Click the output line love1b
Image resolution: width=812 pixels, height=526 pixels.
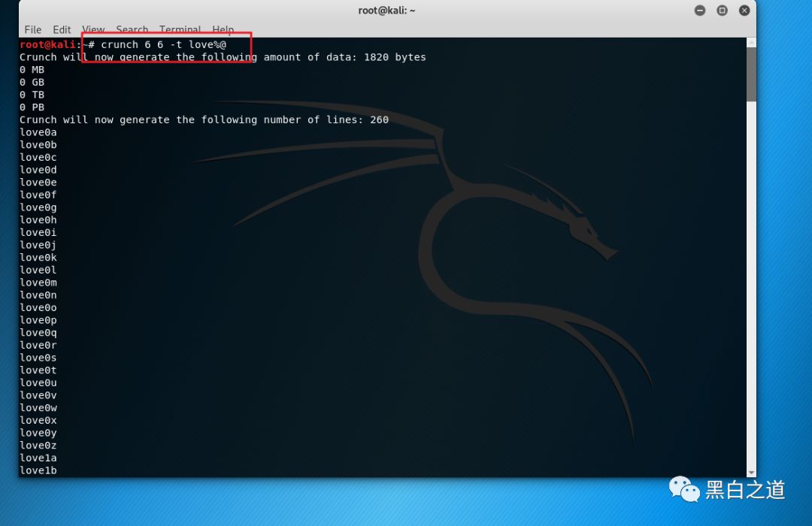pos(38,470)
